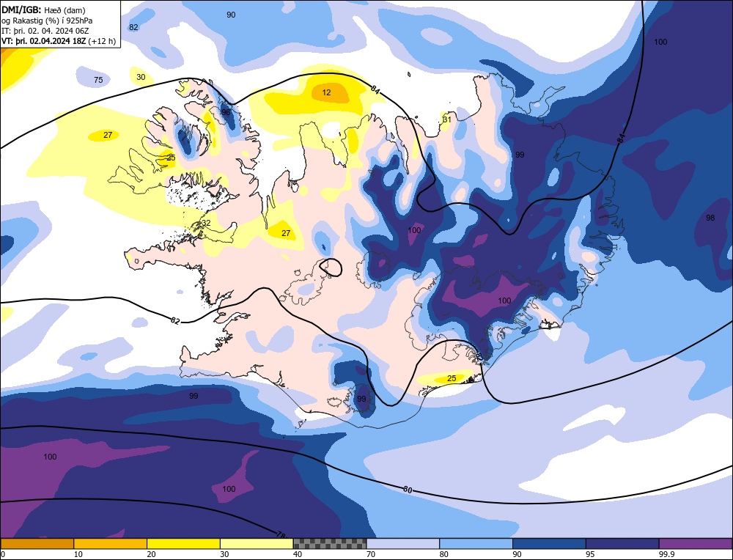Click the '80' contour line label

coord(408,490)
